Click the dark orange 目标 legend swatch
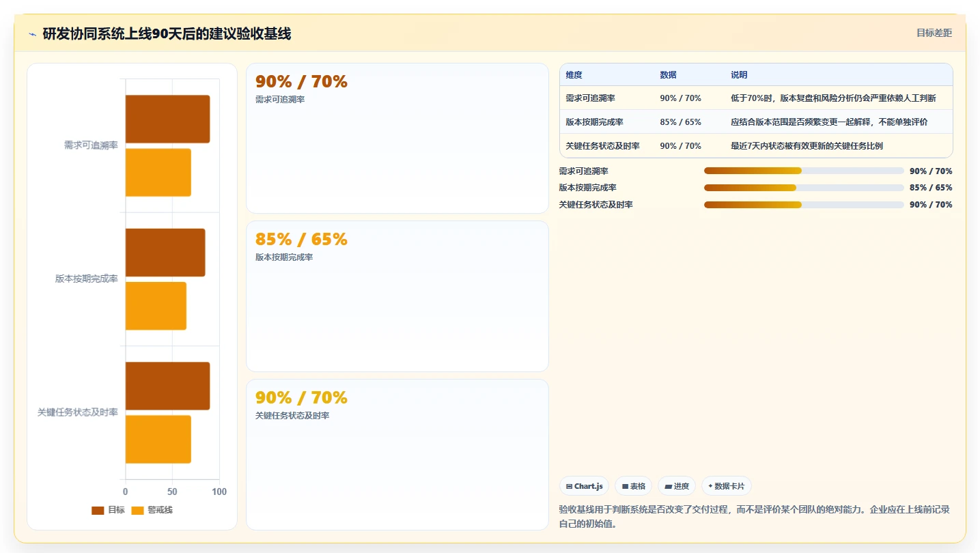Screen dimensions: 980x553 (98, 510)
